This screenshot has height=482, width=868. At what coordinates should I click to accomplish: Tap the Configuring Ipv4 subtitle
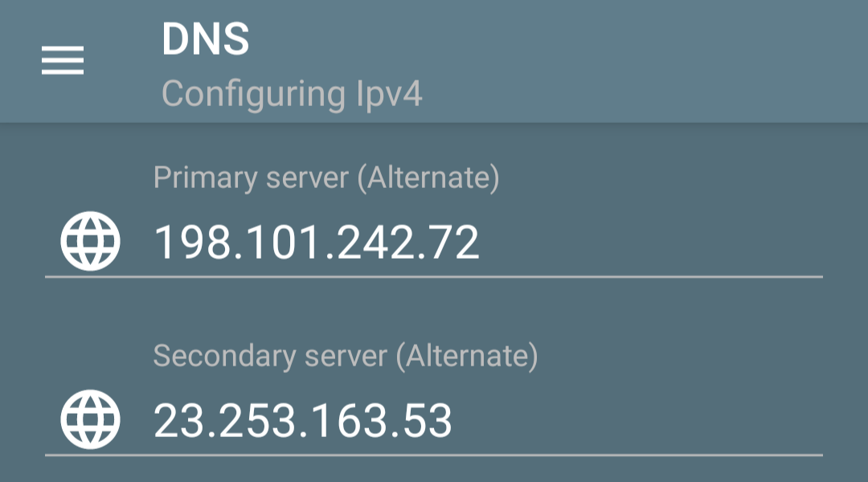292,94
